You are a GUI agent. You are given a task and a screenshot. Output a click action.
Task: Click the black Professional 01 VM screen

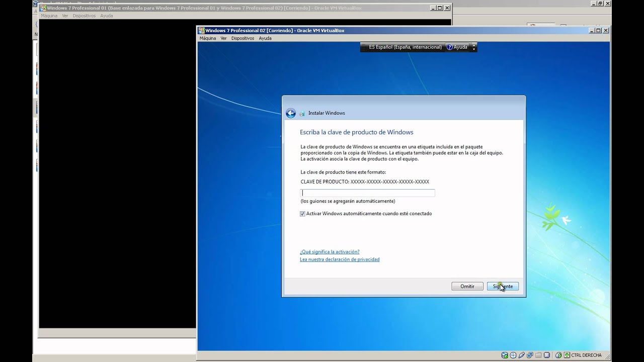click(117, 173)
